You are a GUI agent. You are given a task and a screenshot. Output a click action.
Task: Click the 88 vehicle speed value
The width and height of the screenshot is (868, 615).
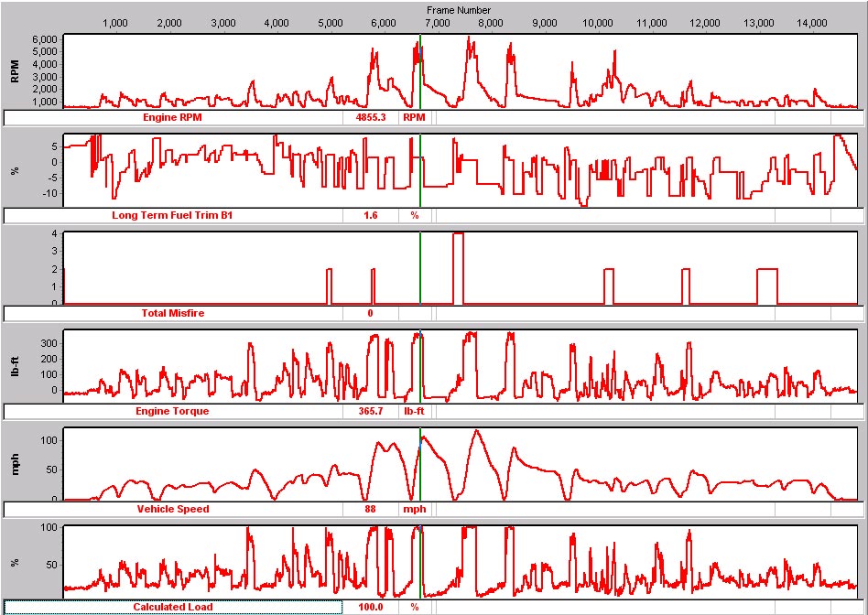point(370,509)
